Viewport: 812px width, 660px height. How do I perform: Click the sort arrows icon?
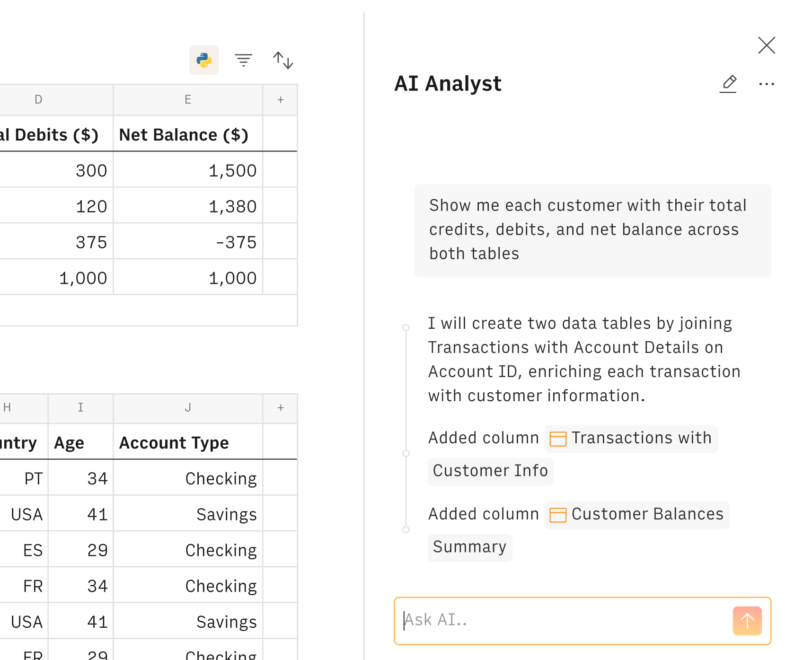point(283,60)
